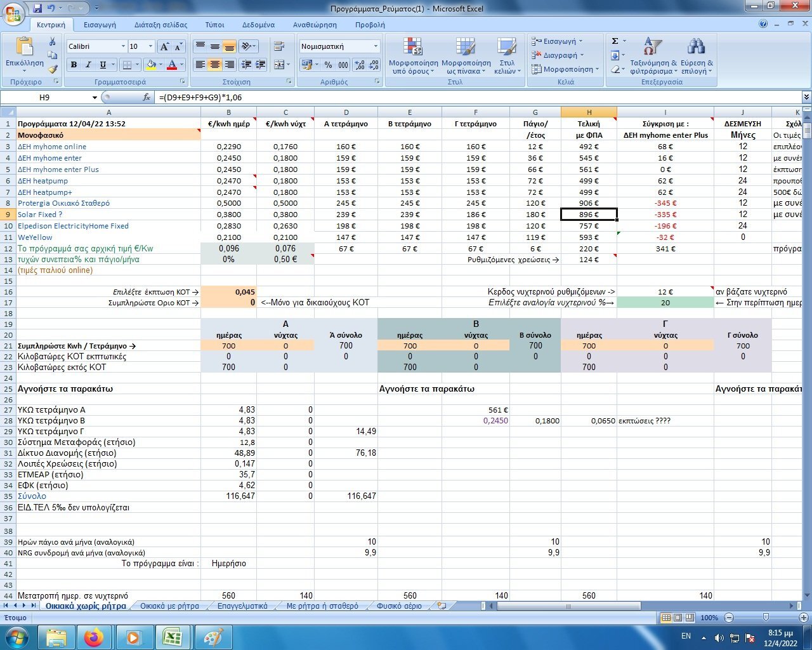This screenshot has width=812, height=650.
Task: Apply percent style format
Action: coord(328,65)
